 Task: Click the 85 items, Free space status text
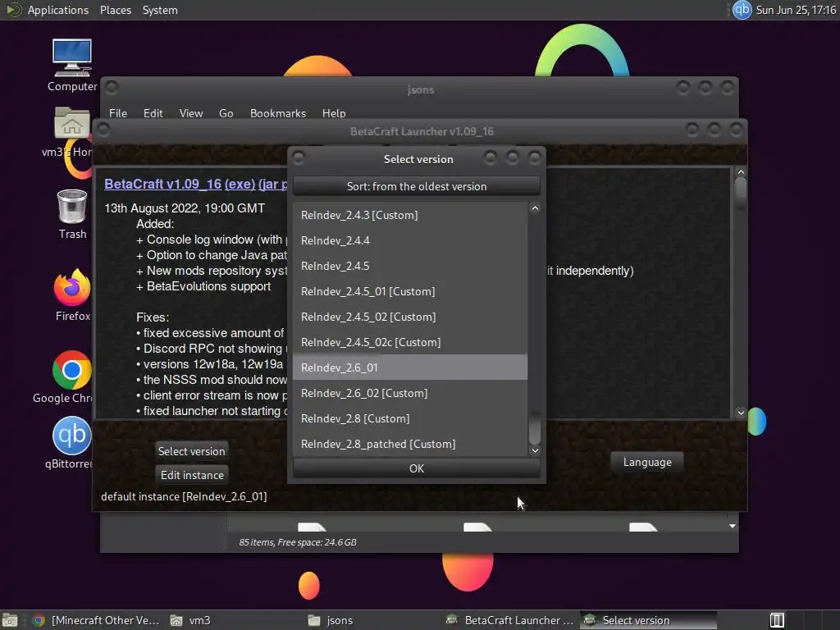coord(297,542)
